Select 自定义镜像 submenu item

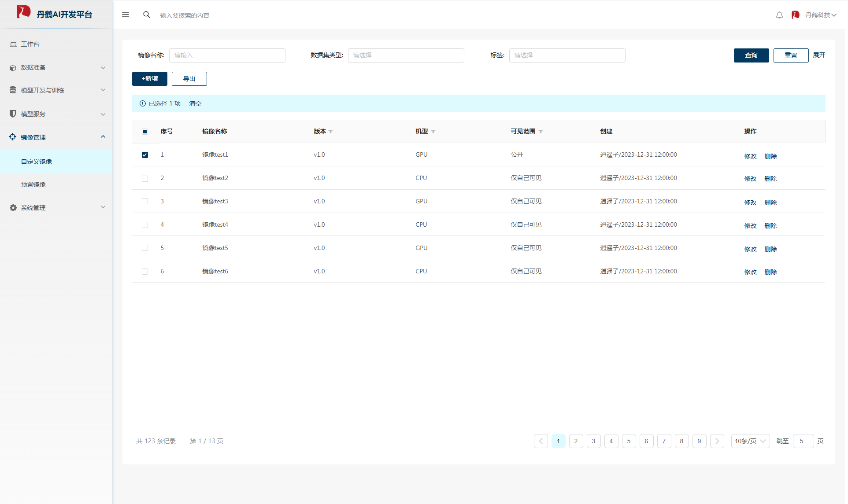56,162
